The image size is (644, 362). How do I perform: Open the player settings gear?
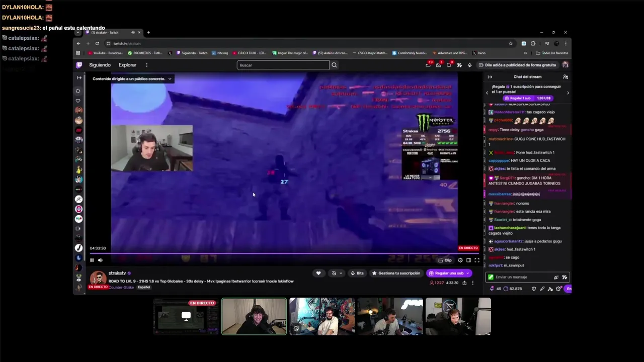click(x=460, y=260)
